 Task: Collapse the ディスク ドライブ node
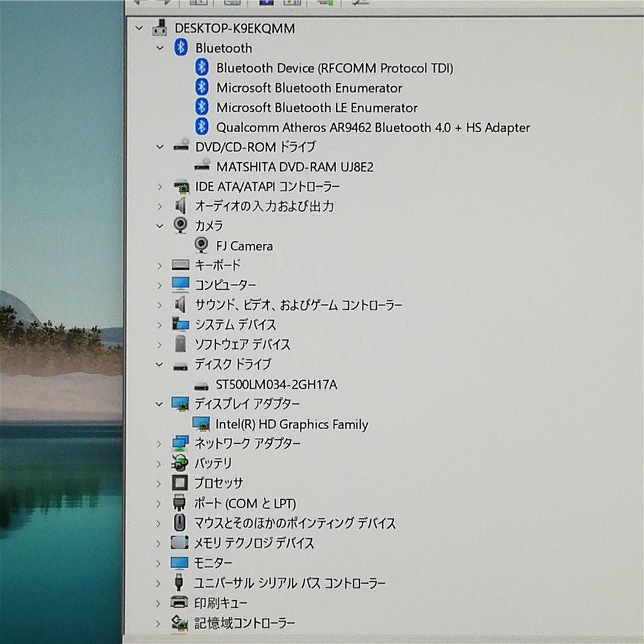[160, 364]
